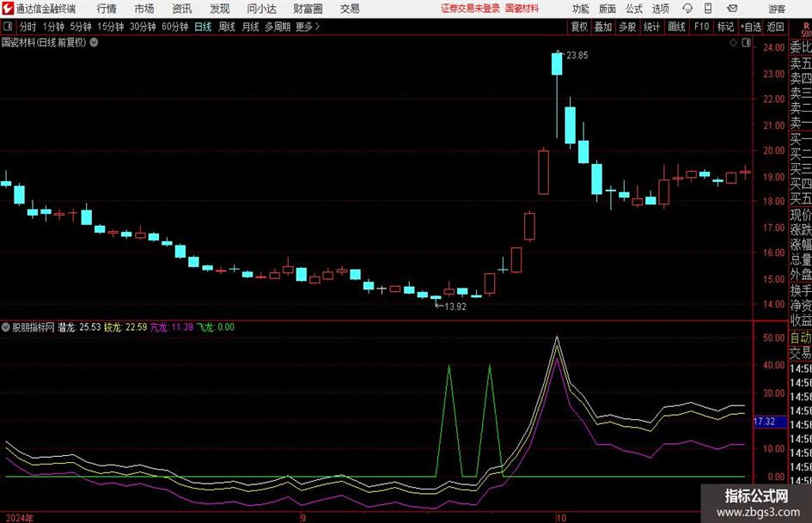812x523 pixels.
Task: Click the 游客 guest account label
Action: 777,9
